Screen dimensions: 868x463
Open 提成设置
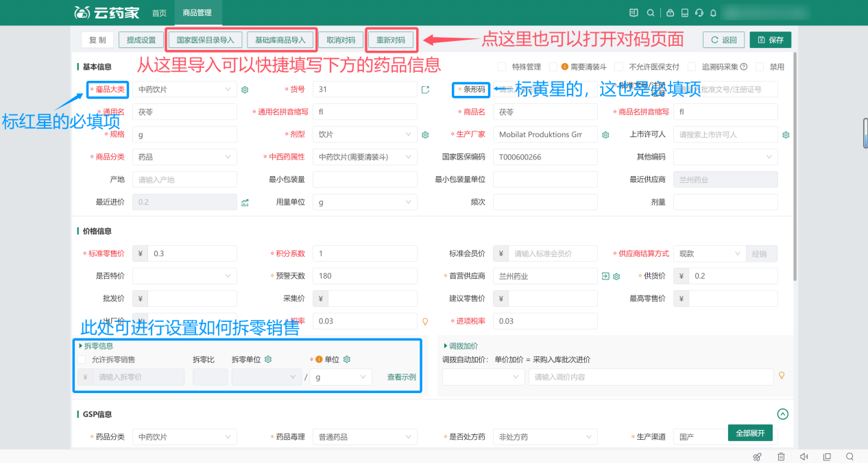tap(141, 40)
